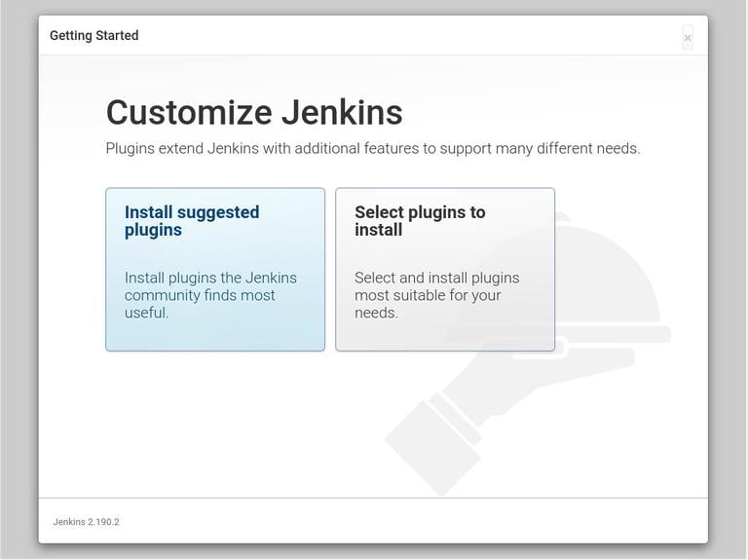Click the "Install suggested plugins" bold title
The height and width of the screenshot is (560, 748).
192,221
